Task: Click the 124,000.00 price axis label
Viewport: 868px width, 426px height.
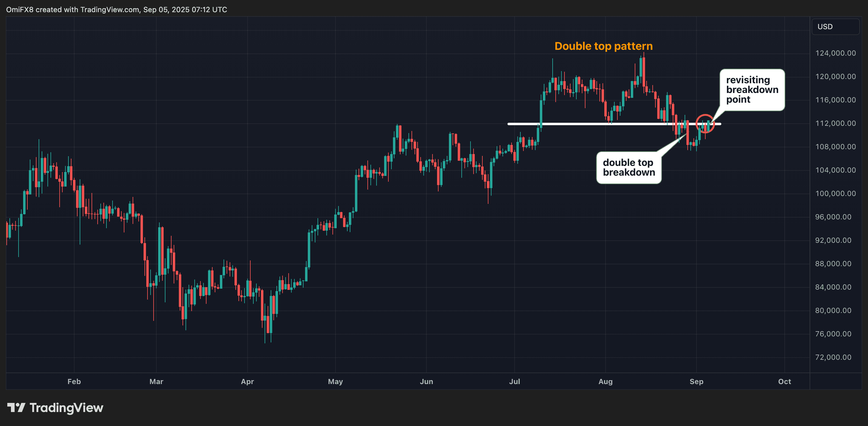Action: click(835, 53)
